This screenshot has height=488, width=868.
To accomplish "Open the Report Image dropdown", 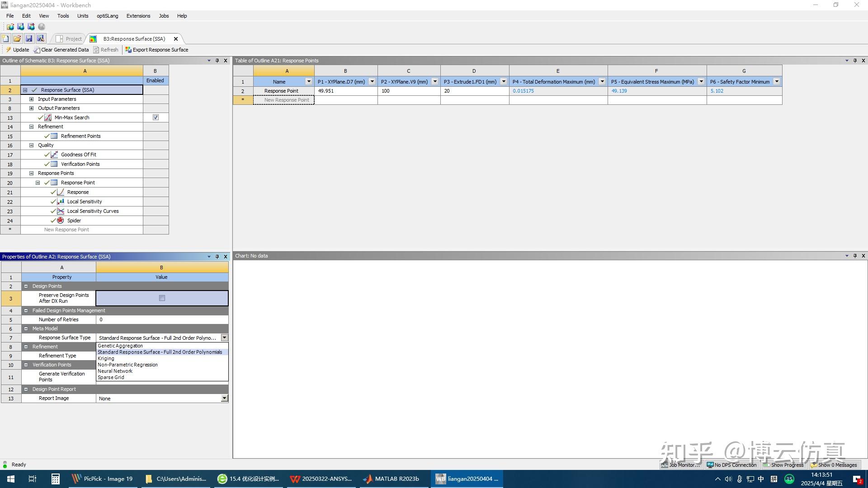I will click(x=224, y=399).
